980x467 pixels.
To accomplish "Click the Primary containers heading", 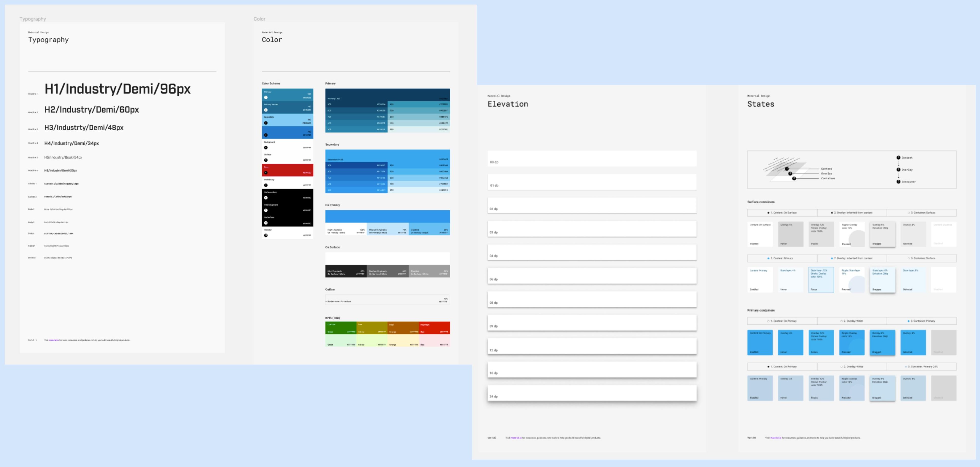I will point(761,310).
